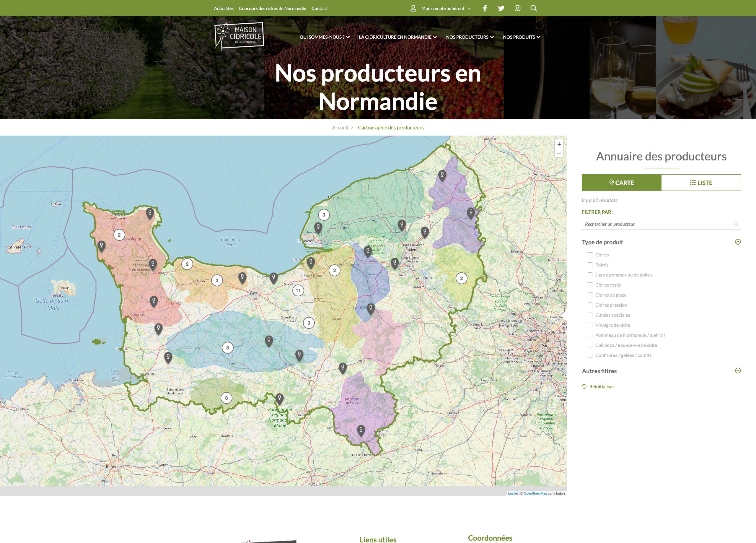Switch to the LISTE view tab
This screenshot has width=756, height=543.
(701, 183)
